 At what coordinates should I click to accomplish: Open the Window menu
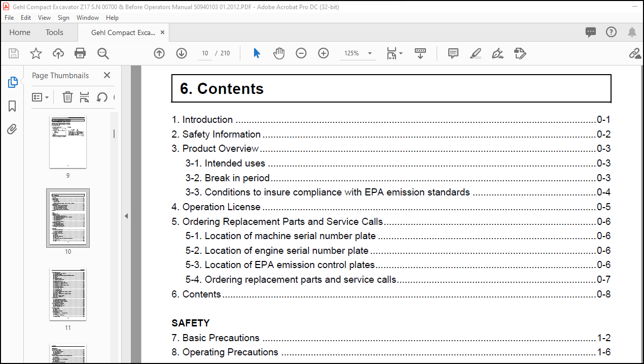pyautogui.click(x=88, y=17)
